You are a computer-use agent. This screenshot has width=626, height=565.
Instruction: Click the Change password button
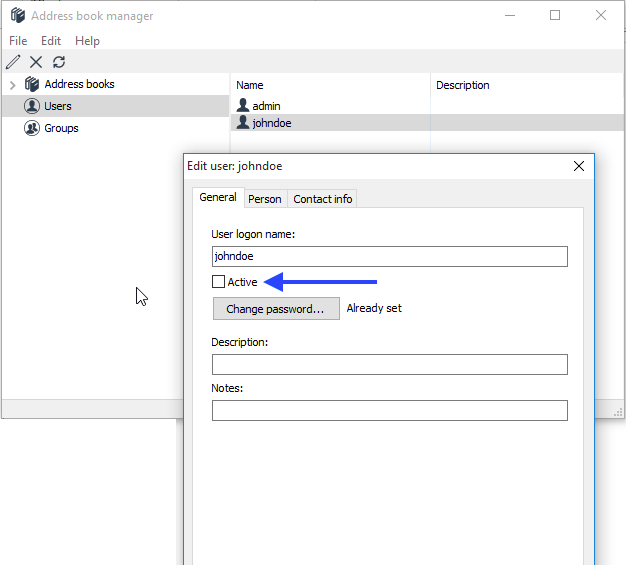(276, 309)
